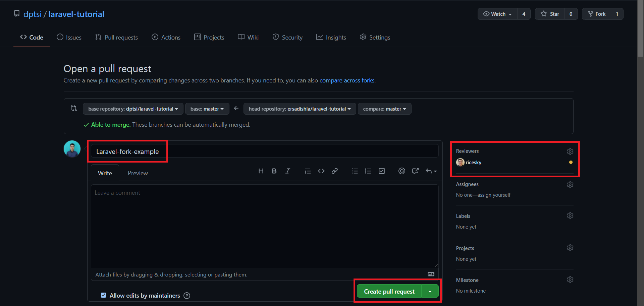
Task: Click the author profile avatar
Action: pos(72,149)
